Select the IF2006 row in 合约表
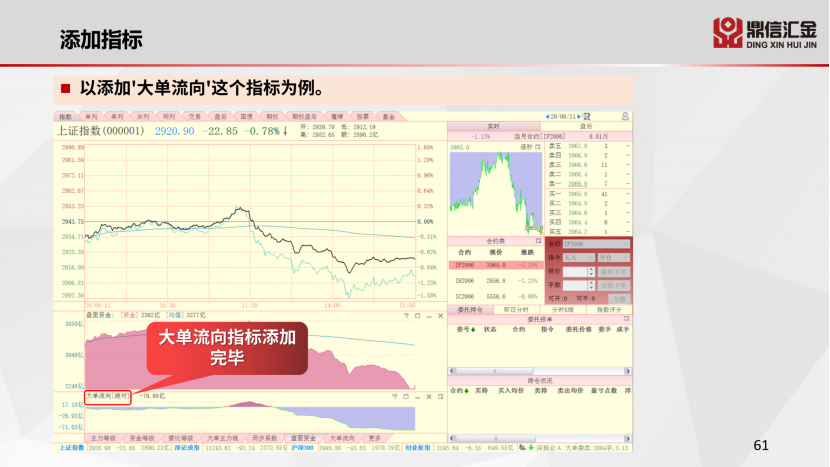 [495, 266]
